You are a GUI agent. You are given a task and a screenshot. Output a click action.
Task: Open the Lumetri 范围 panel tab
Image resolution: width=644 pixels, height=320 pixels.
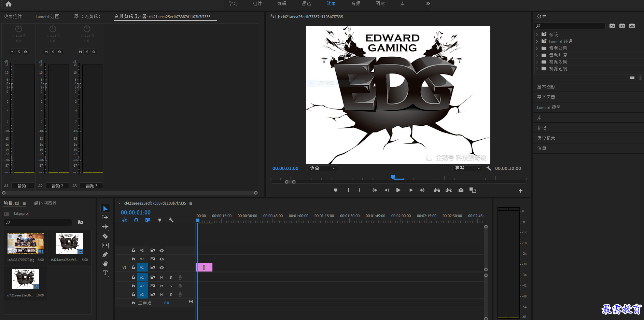coord(47,16)
